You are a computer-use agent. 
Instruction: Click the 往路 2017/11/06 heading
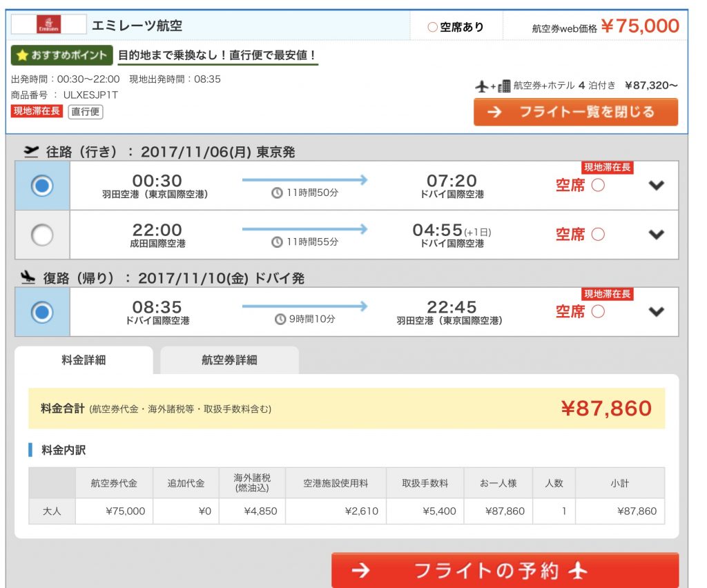click(171, 152)
